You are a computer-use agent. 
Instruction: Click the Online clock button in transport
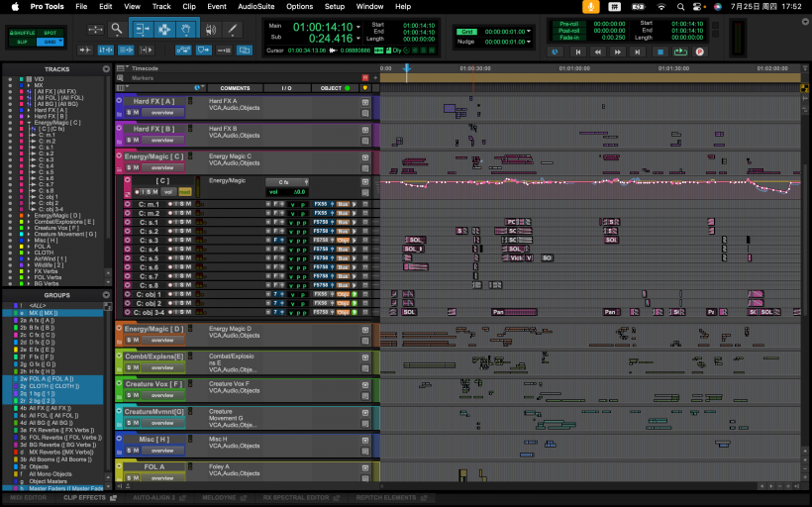tap(555, 51)
